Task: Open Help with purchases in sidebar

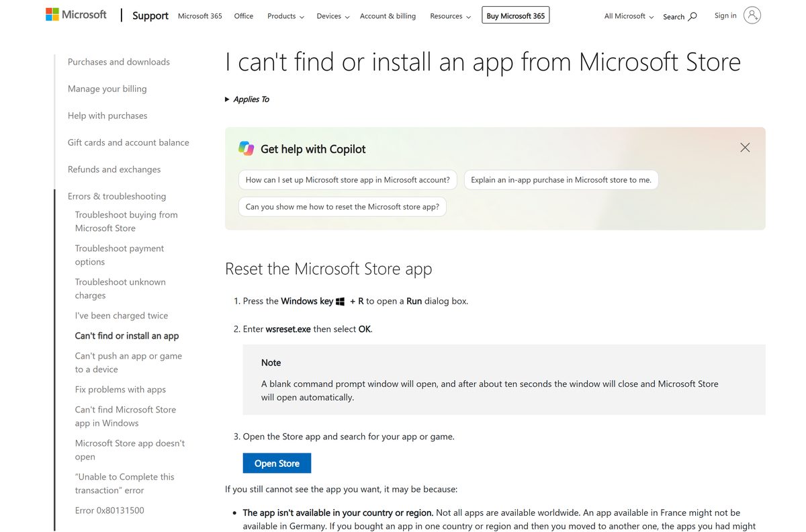Action: tap(107, 116)
